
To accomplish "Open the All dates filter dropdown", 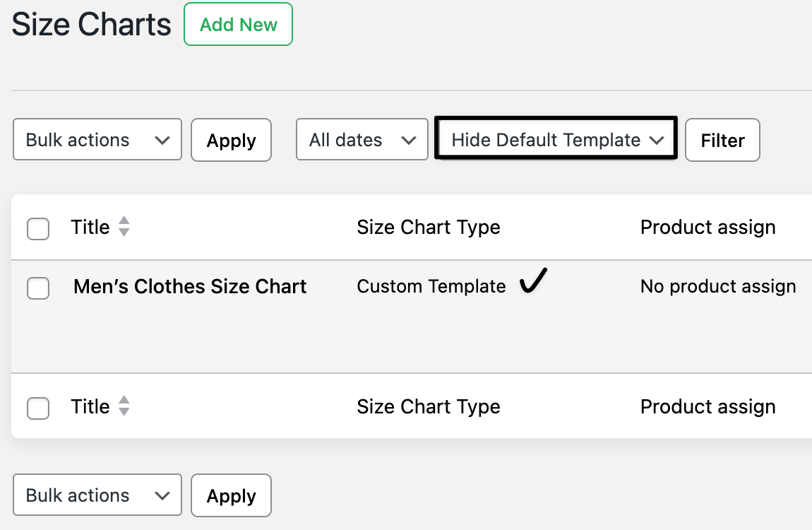I will 362,139.
